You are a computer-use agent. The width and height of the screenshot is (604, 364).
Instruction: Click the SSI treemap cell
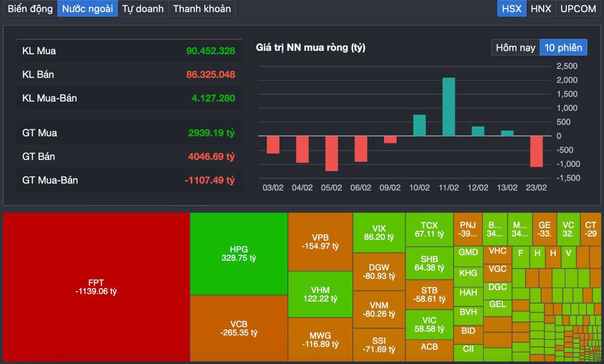(x=379, y=345)
